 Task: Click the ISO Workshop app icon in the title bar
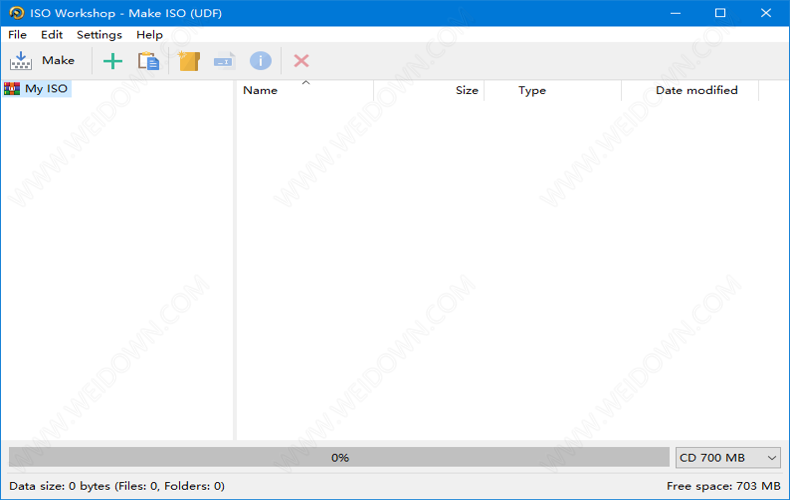point(16,13)
